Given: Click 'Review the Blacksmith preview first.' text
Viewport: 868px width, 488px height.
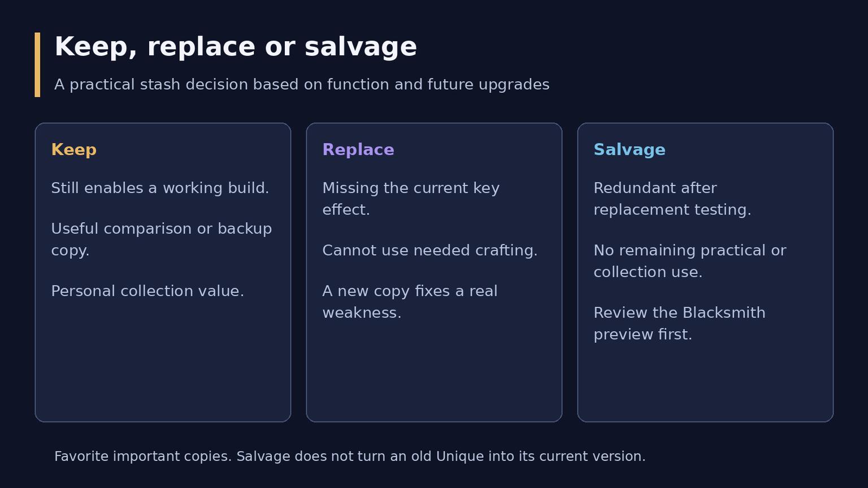Looking at the screenshot, I should pos(679,324).
